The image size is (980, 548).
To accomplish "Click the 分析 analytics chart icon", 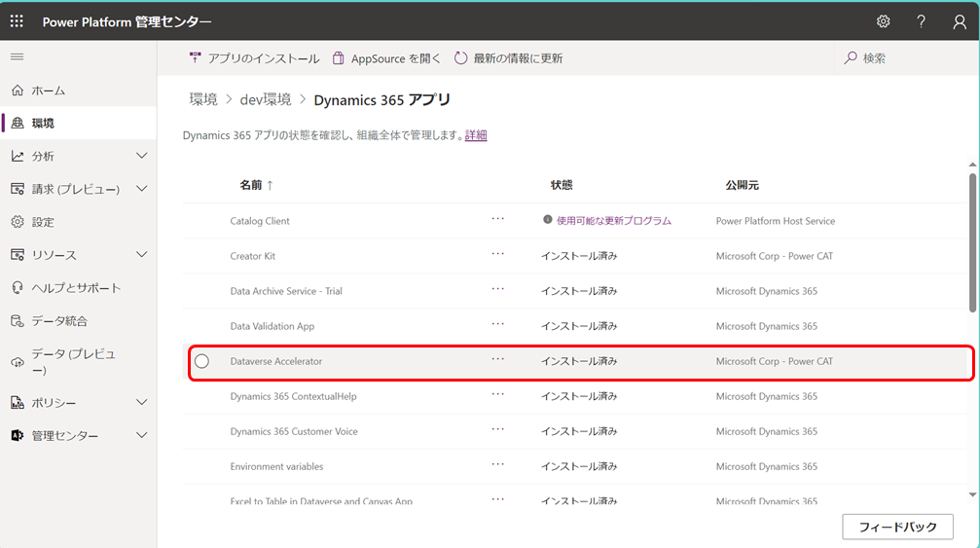I will (x=18, y=156).
